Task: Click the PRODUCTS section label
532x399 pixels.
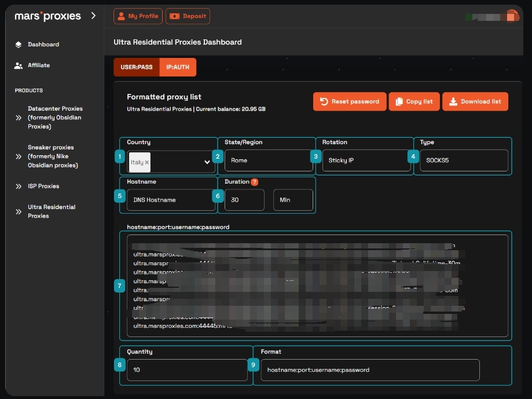Action: tap(29, 90)
